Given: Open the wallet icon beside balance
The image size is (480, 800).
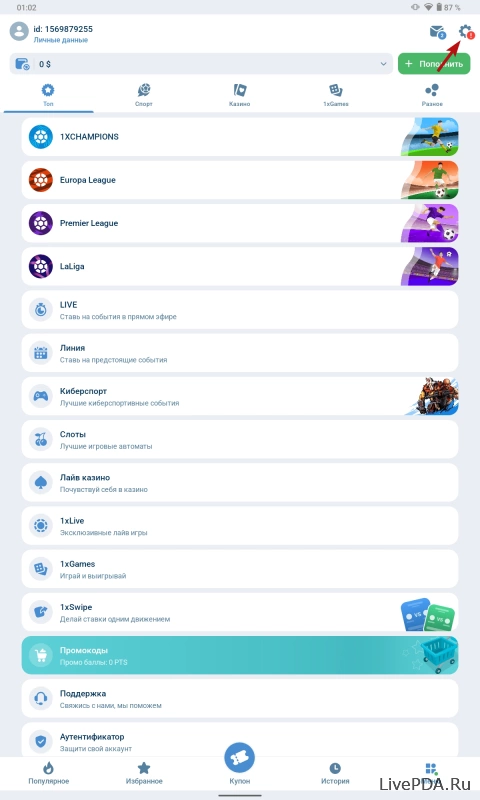Looking at the screenshot, I should tap(22, 64).
